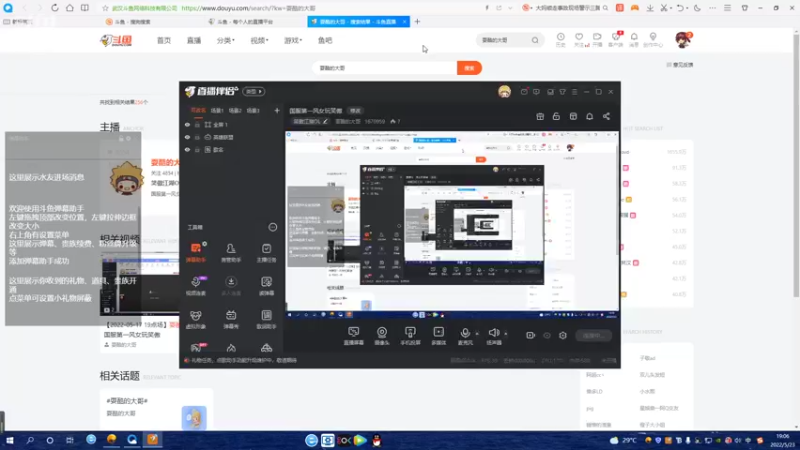This screenshot has width=800, height=450.
Task: Go to 鱼吧 in Douyu nav
Action: (x=325, y=40)
